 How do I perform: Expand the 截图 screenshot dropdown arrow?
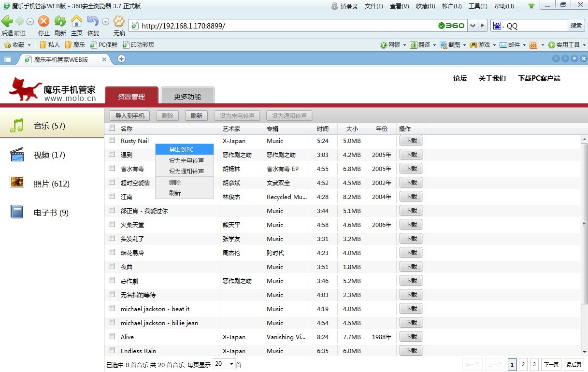[464, 45]
